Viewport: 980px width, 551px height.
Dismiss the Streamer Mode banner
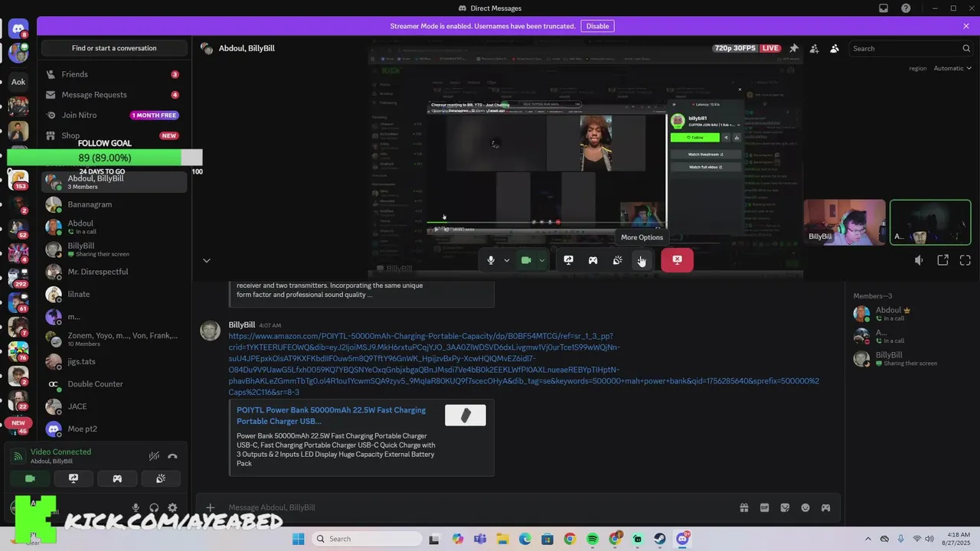(966, 26)
